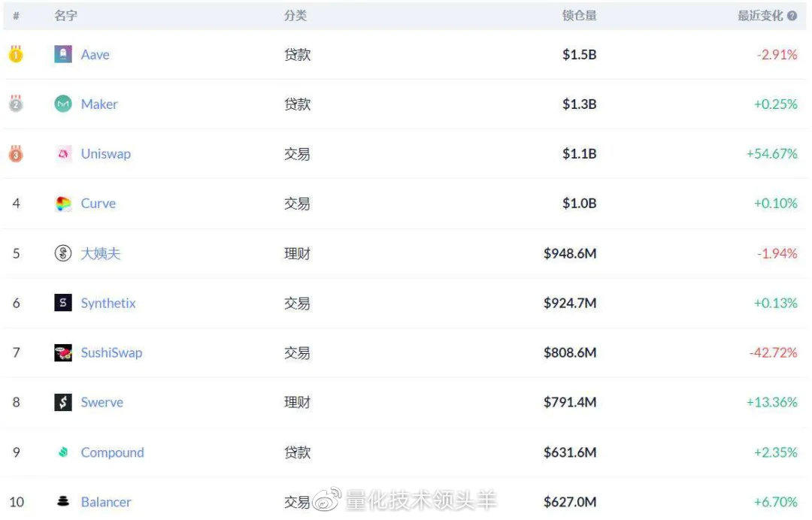Open the 大姨夫 project link

click(100, 253)
